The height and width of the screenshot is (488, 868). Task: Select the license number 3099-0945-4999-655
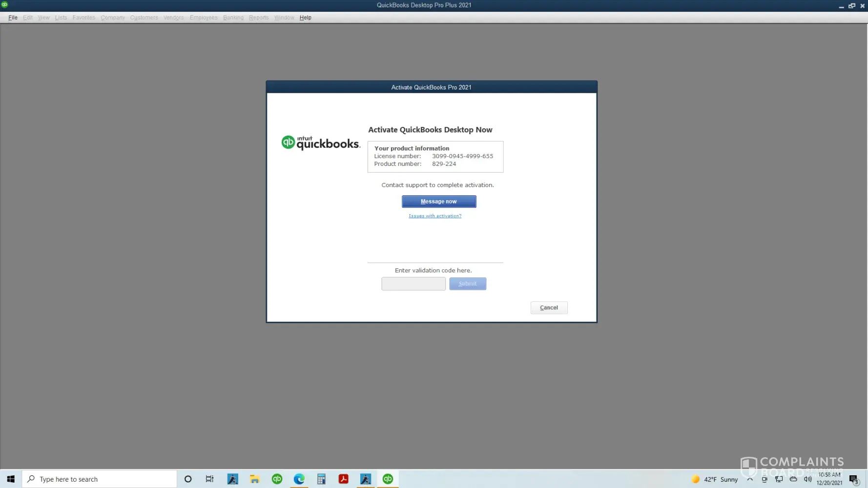coord(462,156)
